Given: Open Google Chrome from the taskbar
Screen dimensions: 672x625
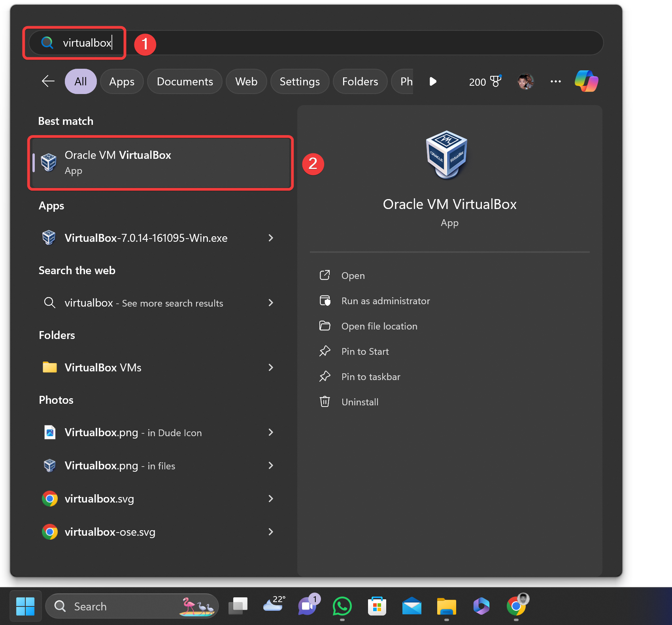Looking at the screenshot, I should (x=517, y=605).
